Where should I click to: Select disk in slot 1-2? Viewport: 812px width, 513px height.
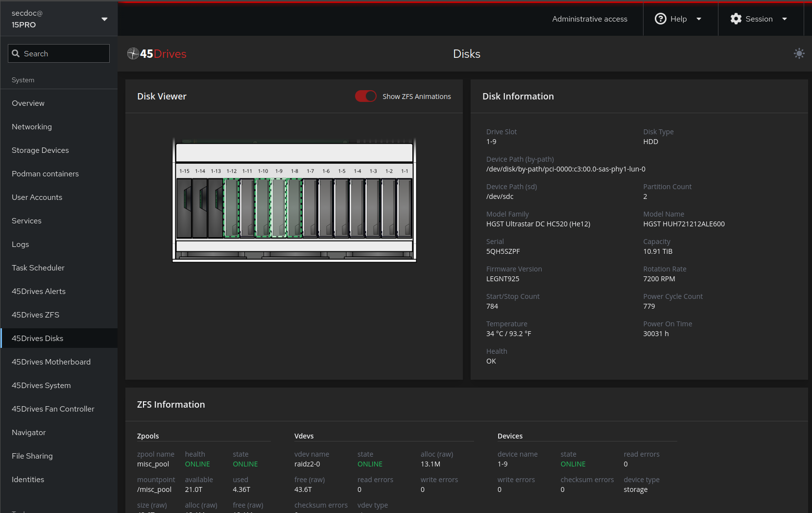[x=389, y=208]
